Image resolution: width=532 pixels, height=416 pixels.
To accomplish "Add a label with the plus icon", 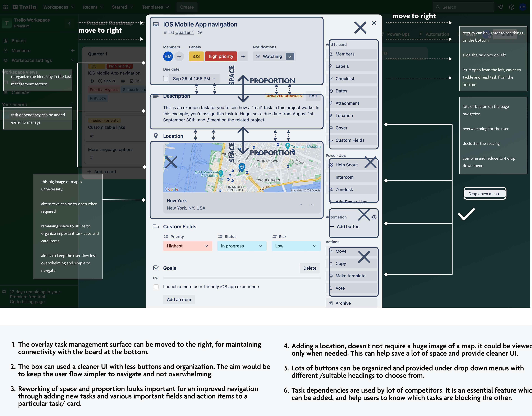I will point(243,56).
